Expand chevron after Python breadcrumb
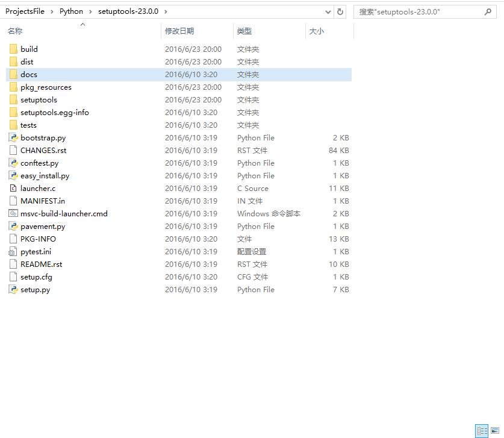 91,11
